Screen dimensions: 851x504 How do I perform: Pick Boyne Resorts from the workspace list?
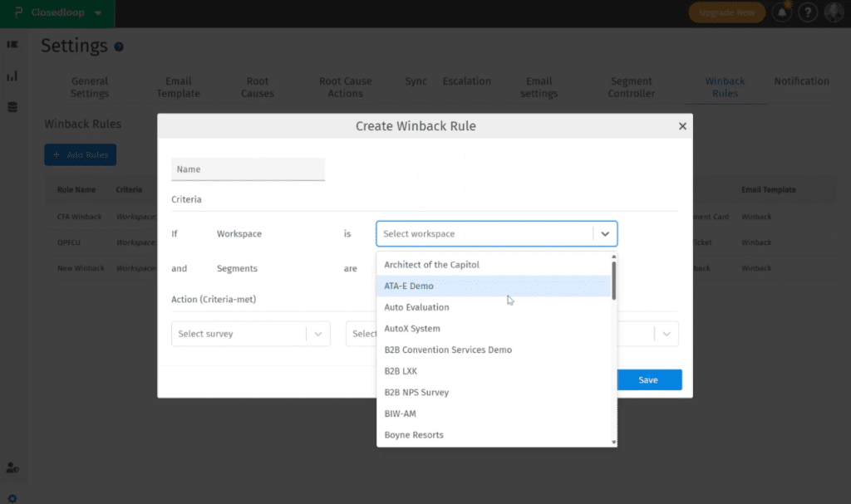[x=414, y=435]
